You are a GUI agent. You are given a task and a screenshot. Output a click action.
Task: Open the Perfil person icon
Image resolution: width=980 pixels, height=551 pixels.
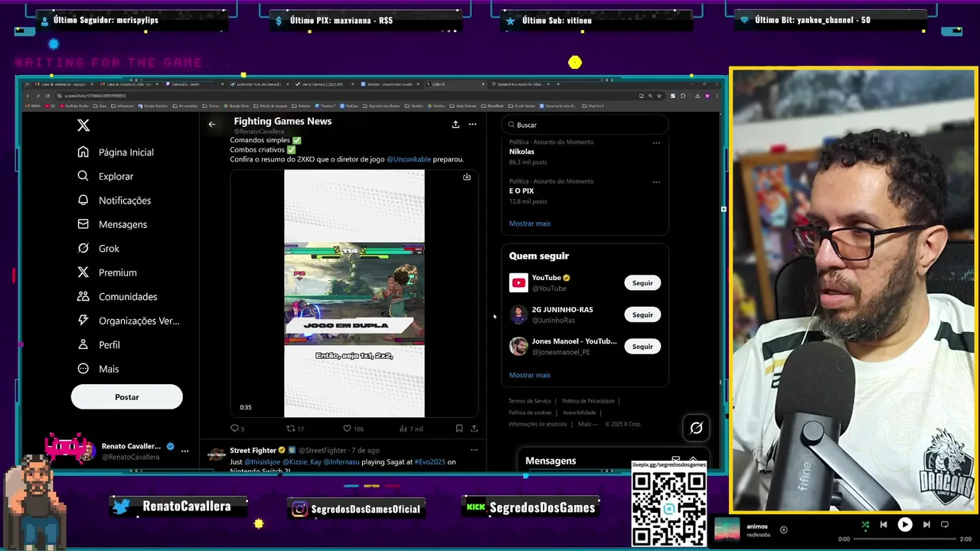pos(83,344)
